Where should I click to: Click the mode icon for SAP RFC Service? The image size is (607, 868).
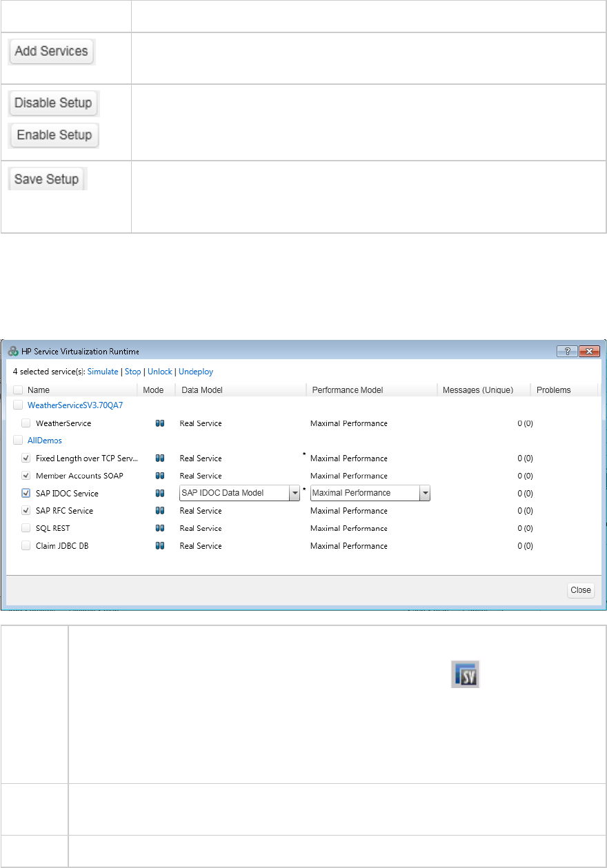click(x=159, y=511)
